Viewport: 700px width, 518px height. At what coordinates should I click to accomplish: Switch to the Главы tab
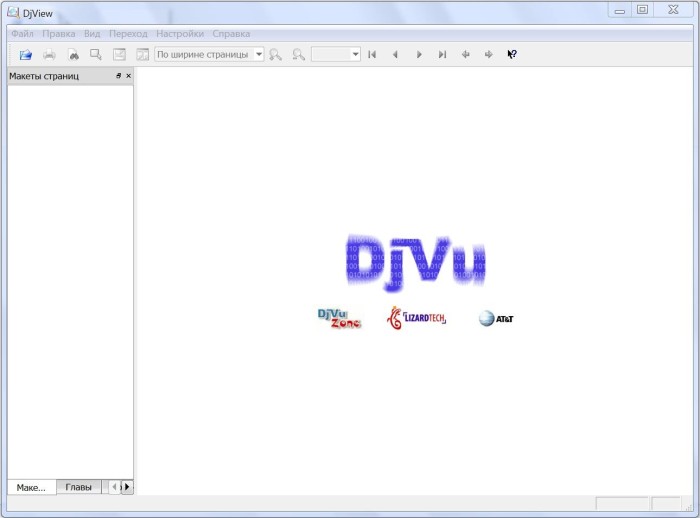point(79,487)
